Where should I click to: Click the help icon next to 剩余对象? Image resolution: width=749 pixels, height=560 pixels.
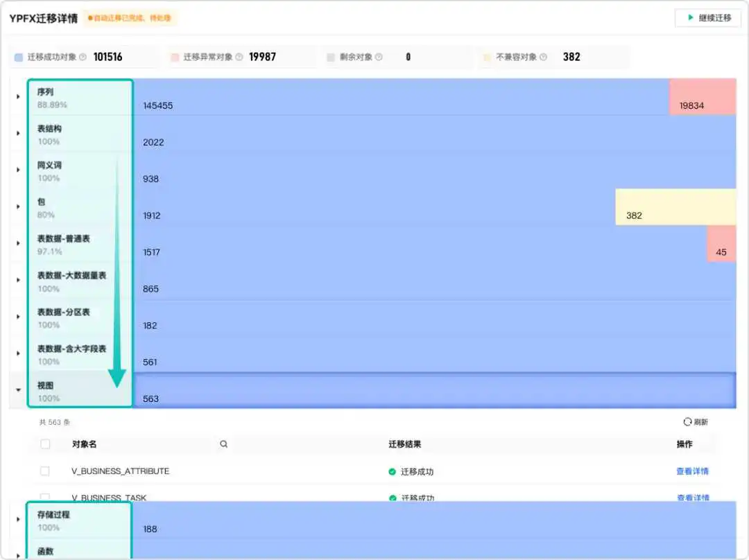(x=379, y=57)
